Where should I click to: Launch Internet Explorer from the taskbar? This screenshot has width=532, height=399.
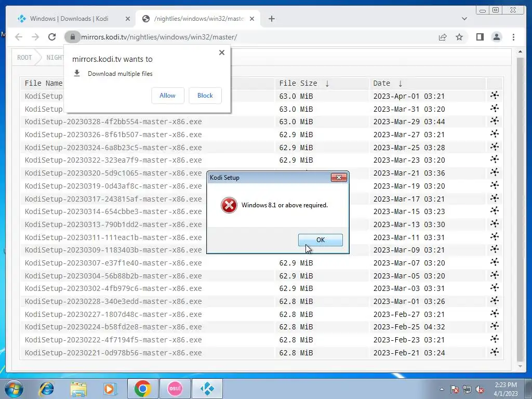46,389
